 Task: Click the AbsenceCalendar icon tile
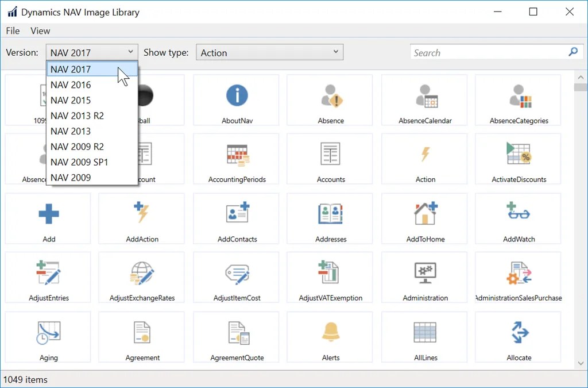[425, 100]
